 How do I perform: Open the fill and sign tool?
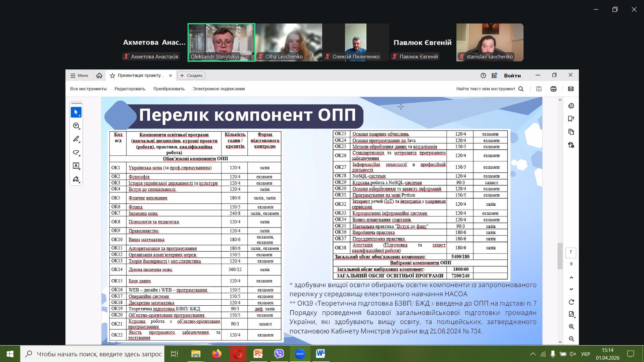click(76, 179)
